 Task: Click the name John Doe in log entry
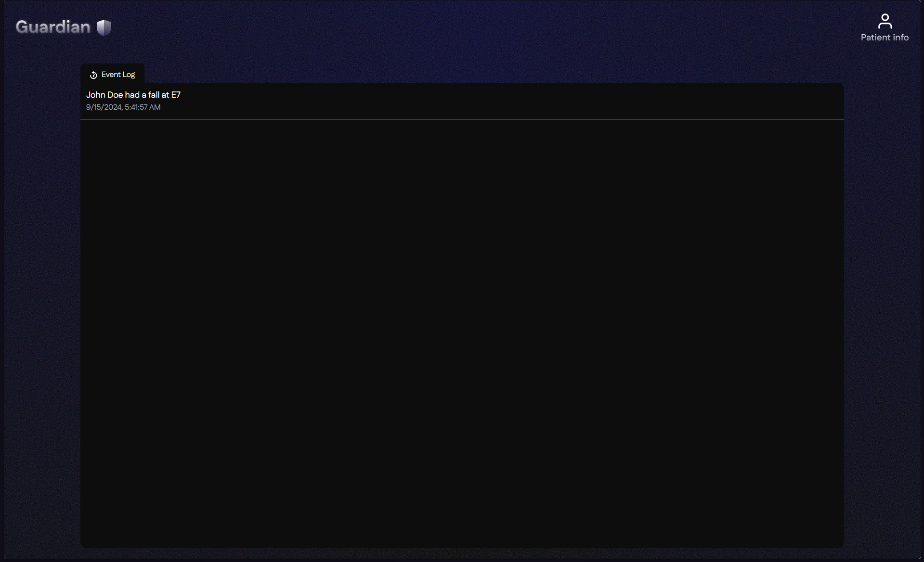pos(104,95)
